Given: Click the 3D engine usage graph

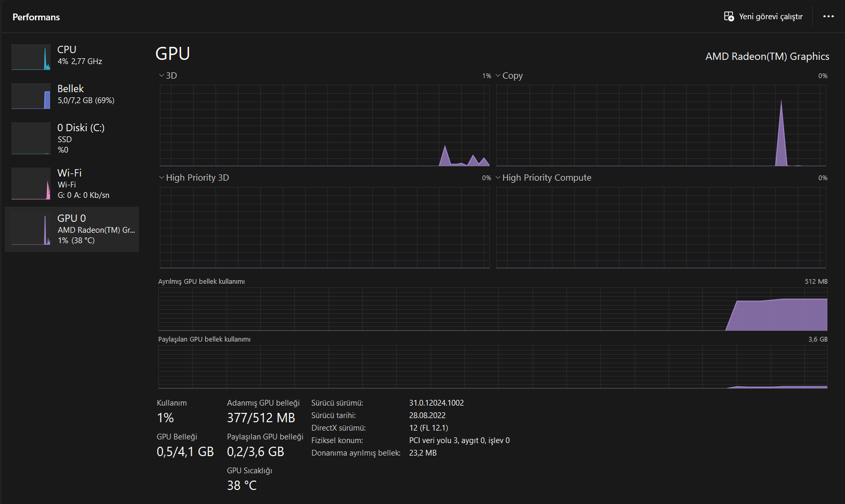Looking at the screenshot, I should tap(324, 125).
